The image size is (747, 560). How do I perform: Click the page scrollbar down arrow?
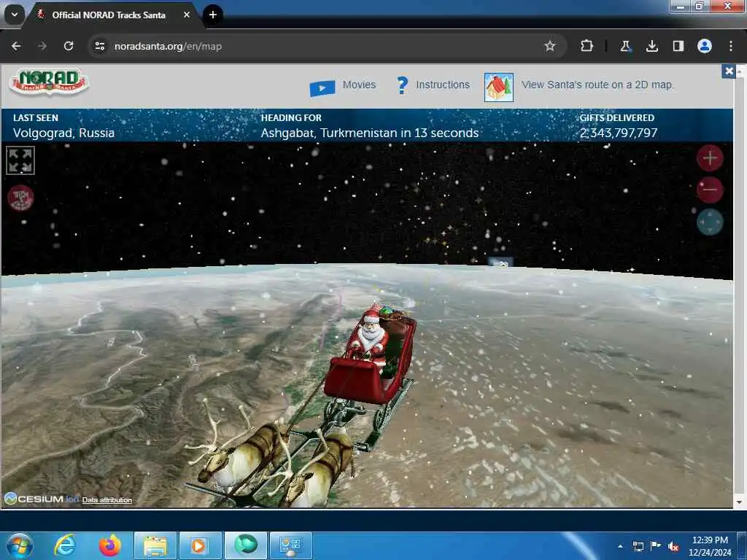tap(739, 502)
